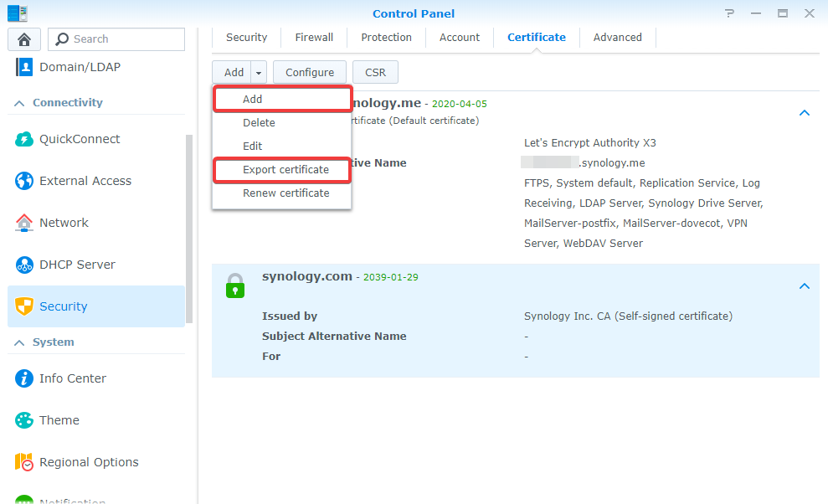Choose Edit from the dropdown menu
This screenshot has height=504, width=828.
(x=281, y=146)
